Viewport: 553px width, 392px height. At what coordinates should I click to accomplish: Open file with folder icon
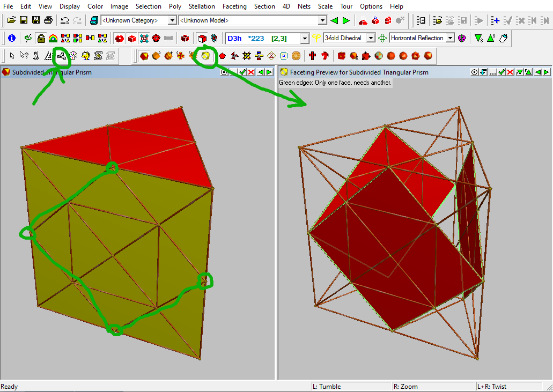11,20
